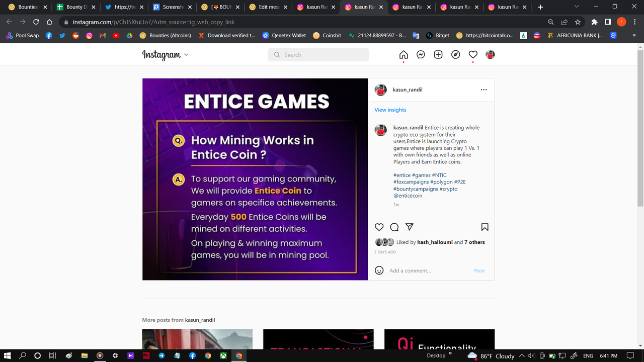Open Google Drive bookmark icon
644x362 pixels.
pyautogui.click(x=129, y=36)
